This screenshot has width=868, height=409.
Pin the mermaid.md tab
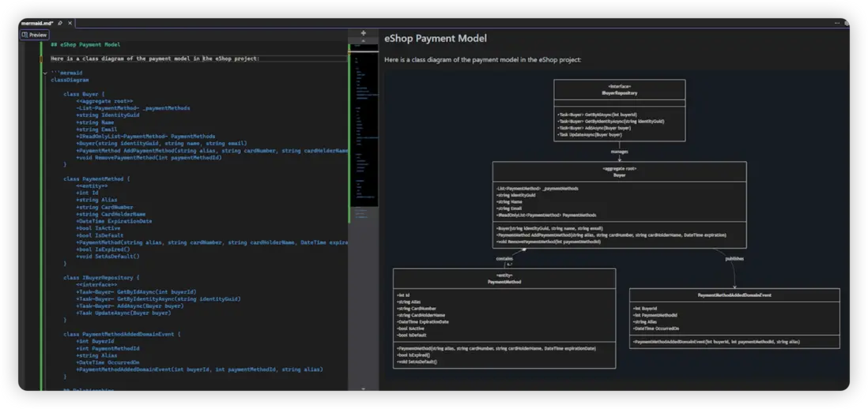point(60,24)
